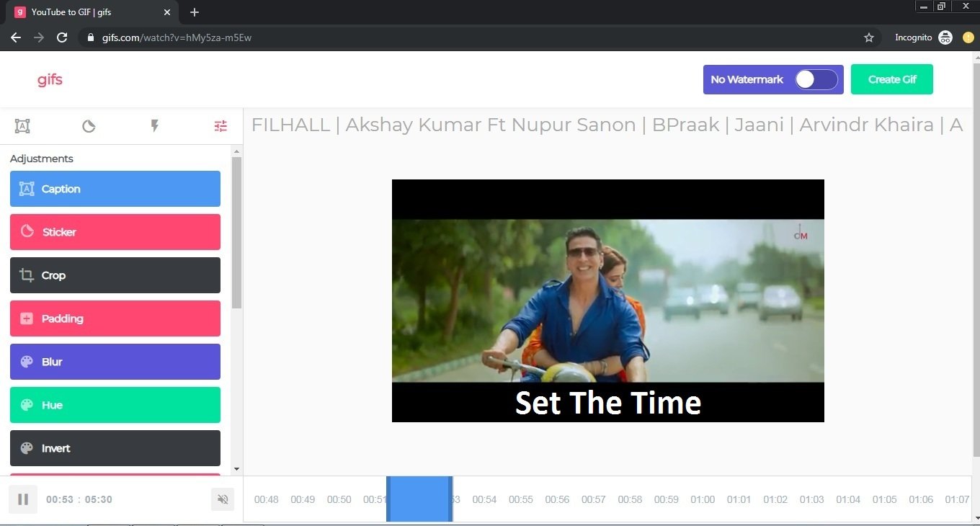Open the caption tab icon in sidebar
Screen dimensions: 980x526
click(x=22, y=126)
